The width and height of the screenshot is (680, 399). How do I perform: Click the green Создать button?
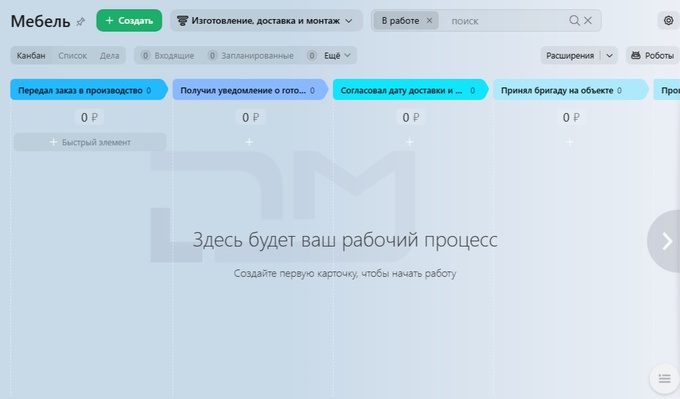[x=129, y=20]
